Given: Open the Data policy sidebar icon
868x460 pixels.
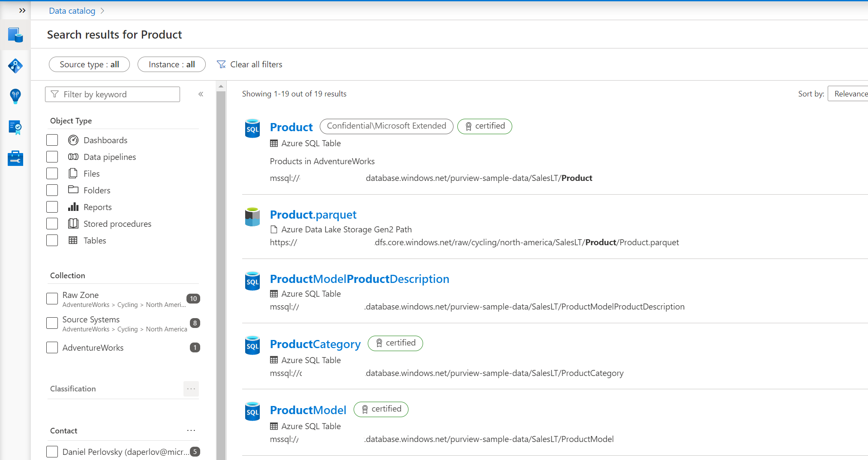Looking at the screenshot, I should click(x=15, y=127).
